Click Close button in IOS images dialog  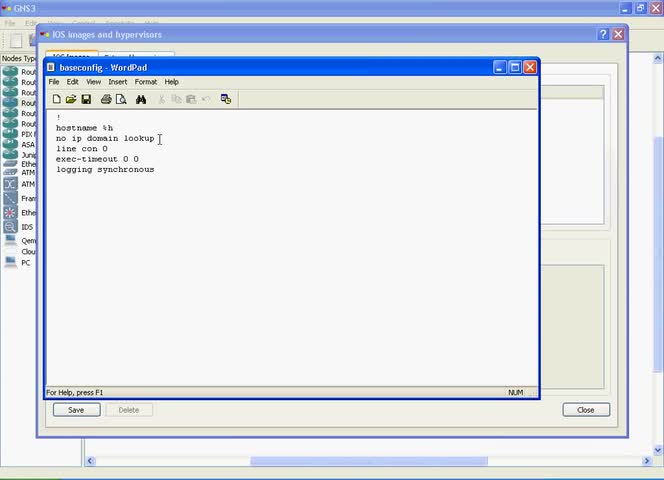[x=586, y=410]
